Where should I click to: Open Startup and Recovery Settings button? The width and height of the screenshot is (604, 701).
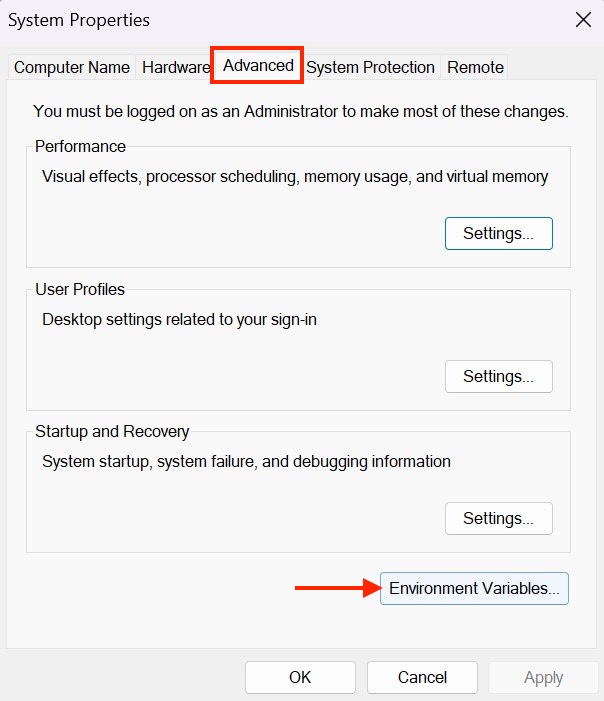point(498,519)
